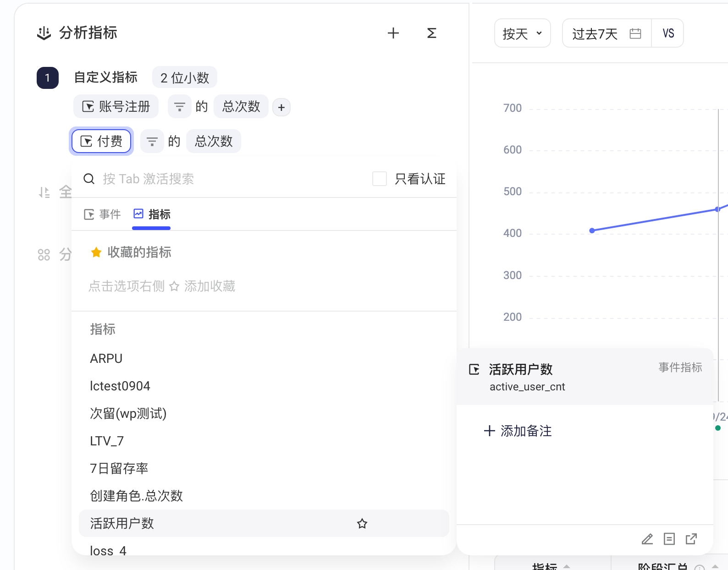This screenshot has height=570, width=728.
Task: Click 添加备注 to add a note
Action: 518,431
